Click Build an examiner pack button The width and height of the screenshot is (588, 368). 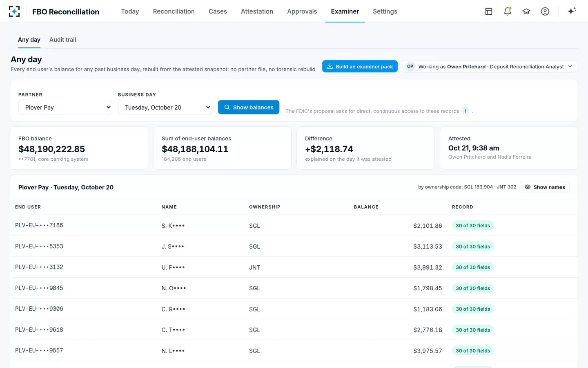(x=360, y=66)
